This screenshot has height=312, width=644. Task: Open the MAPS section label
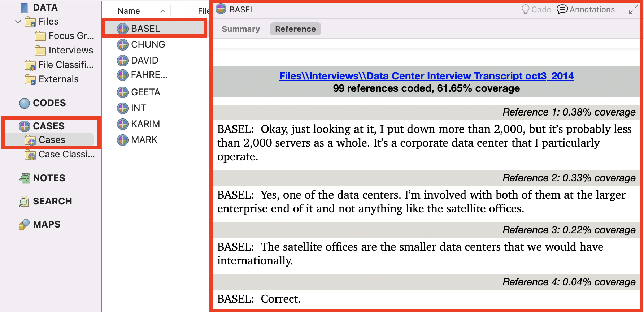click(x=47, y=224)
